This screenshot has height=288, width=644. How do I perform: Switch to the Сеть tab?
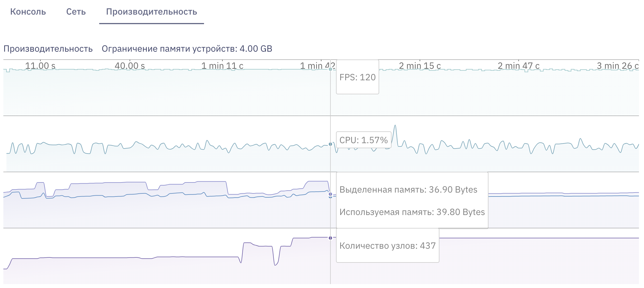[76, 12]
